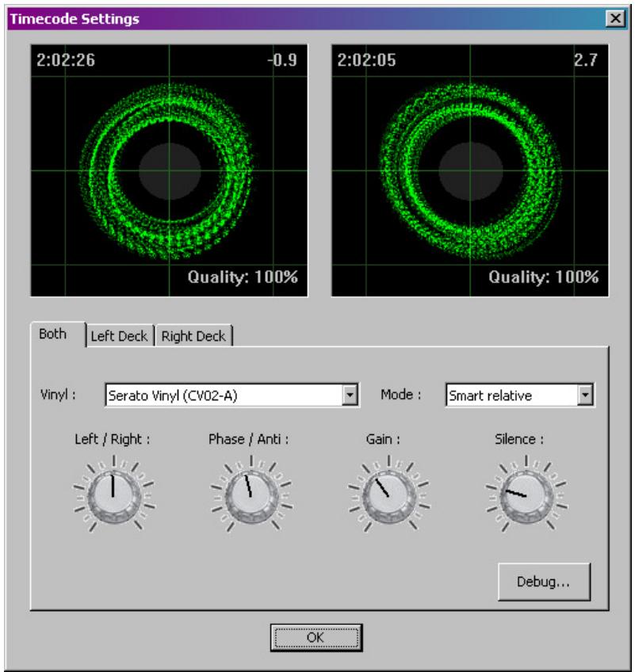Confirm settings with the OK button

tap(316, 637)
